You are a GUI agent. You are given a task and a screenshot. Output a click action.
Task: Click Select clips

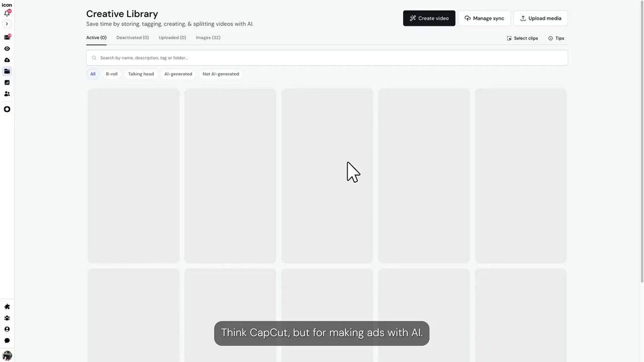[522, 38]
